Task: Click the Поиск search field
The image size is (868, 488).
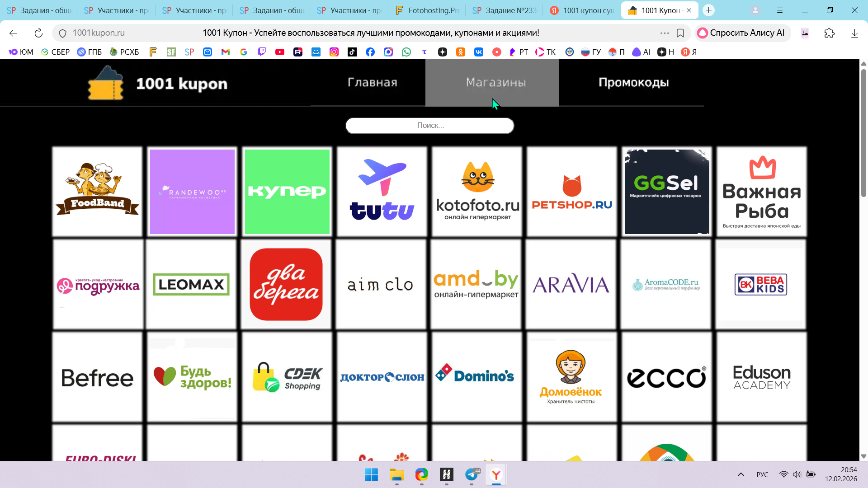Action: click(x=429, y=126)
